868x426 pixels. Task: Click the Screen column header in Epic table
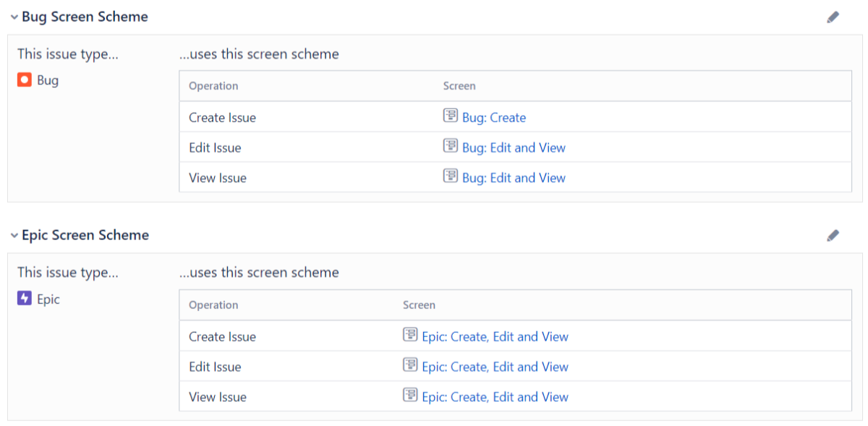pos(419,304)
